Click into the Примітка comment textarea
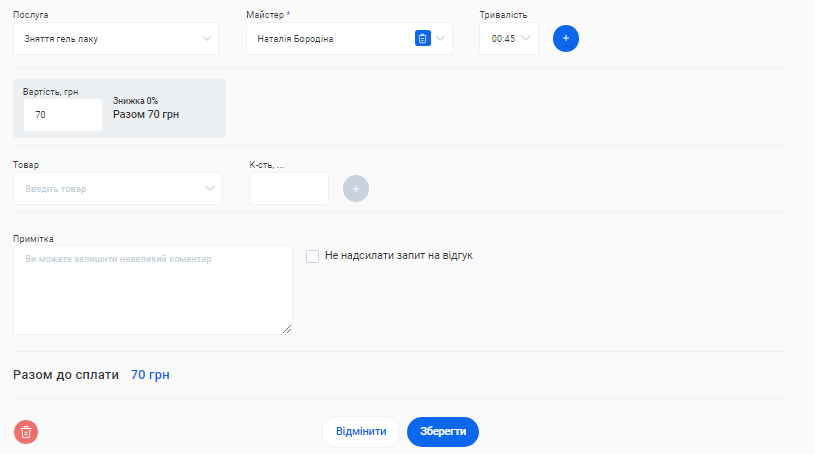This screenshot has width=815, height=454. click(152, 289)
